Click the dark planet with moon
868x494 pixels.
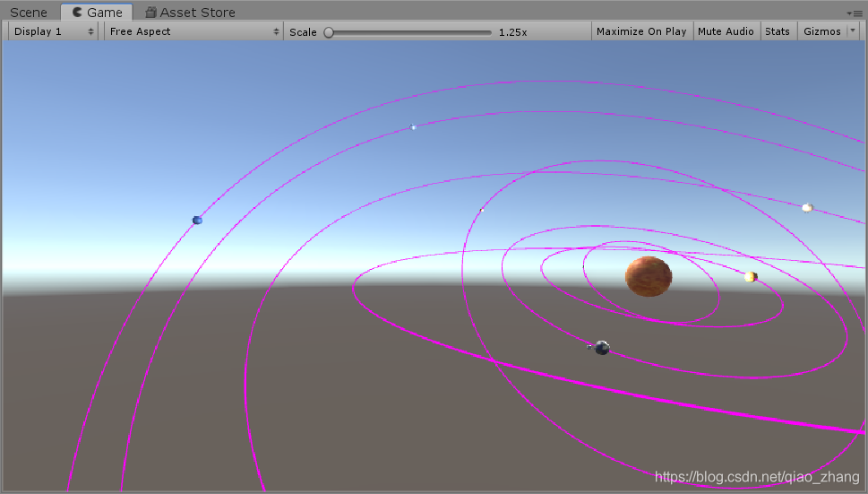602,348
